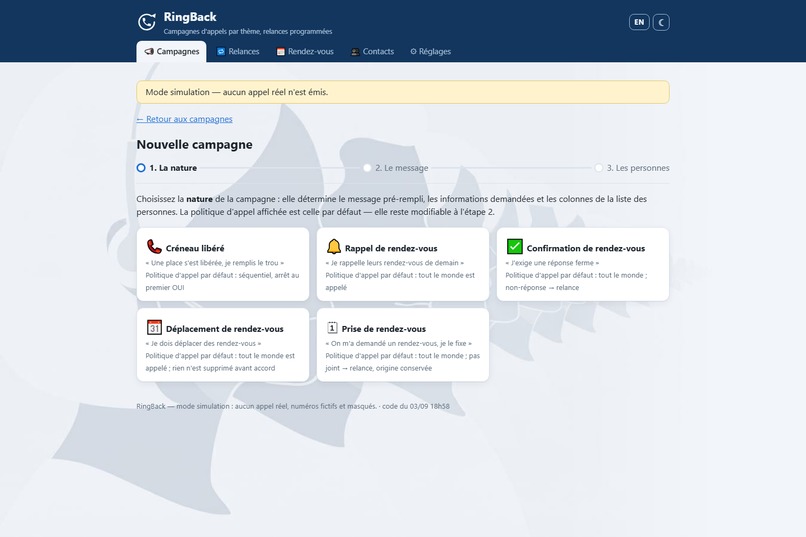
Task: Click the RingBack app title text
Action: click(190, 17)
